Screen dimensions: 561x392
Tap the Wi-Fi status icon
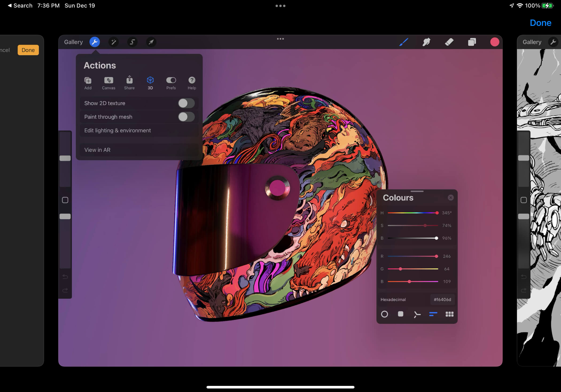tap(520, 5)
